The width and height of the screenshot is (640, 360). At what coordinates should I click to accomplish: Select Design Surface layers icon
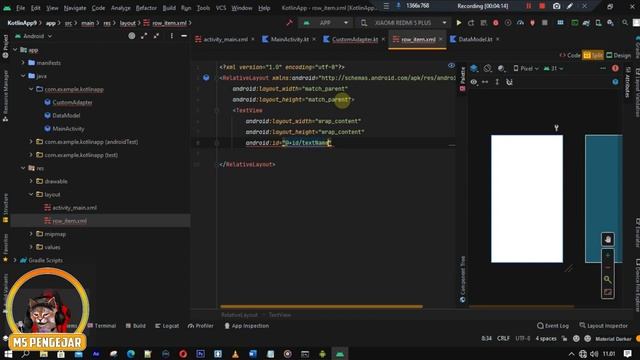[x=474, y=69]
